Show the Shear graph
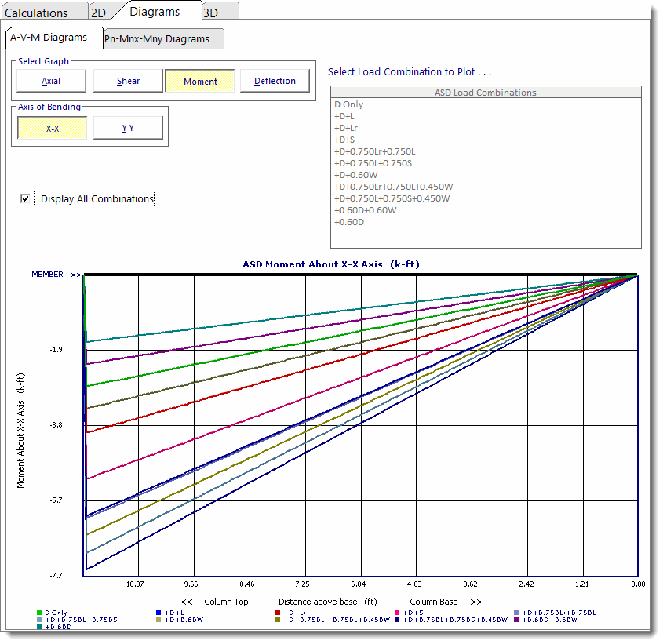Image resolution: width=663 pixels, height=644 pixels. pyautogui.click(x=128, y=81)
